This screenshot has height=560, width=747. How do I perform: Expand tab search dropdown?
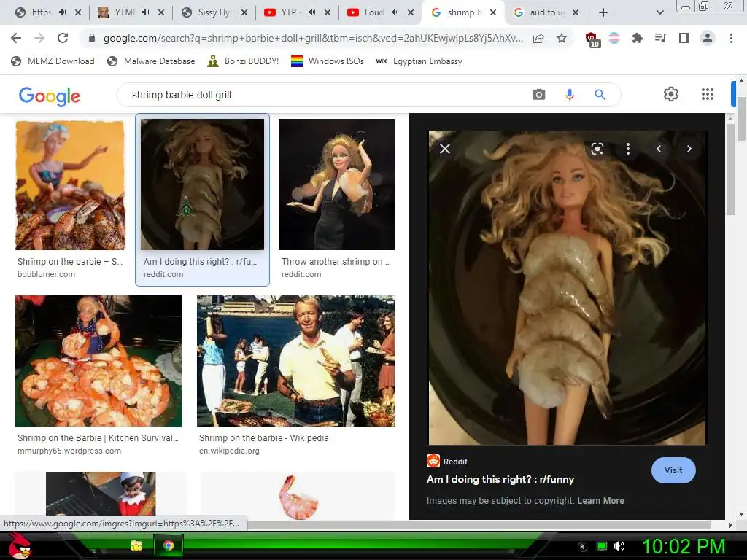coord(659,12)
